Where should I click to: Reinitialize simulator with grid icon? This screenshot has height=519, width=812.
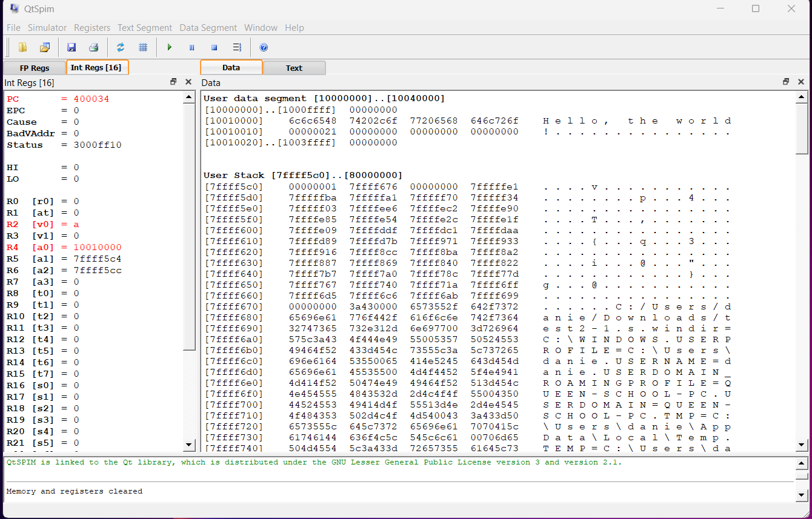coord(143,47)
